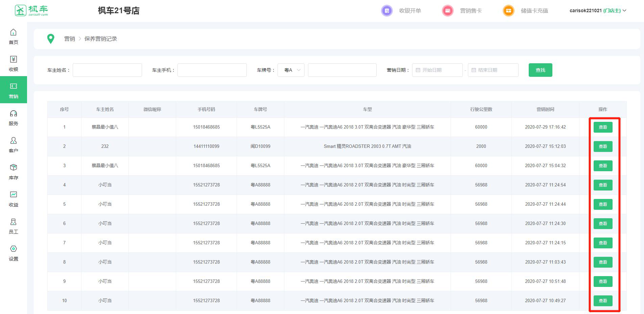Open the 服务 service headset icon
The width and height of the screenshot is (644, 314).
click(x=13, y=113)
